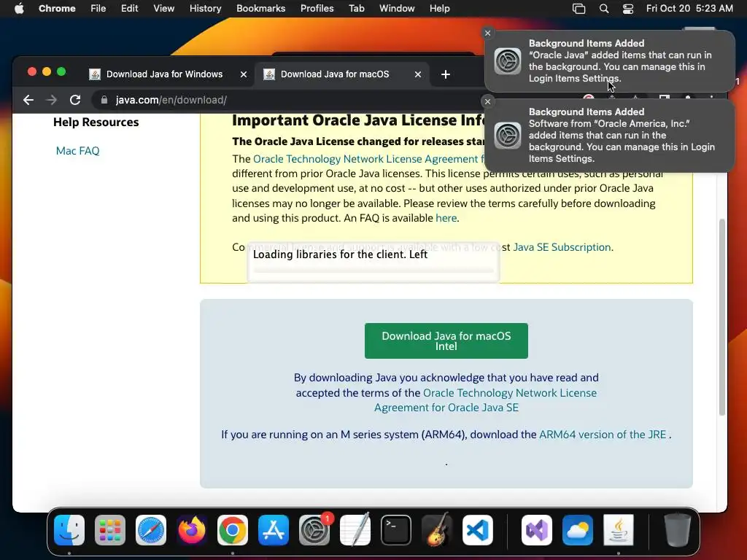Open Terminal from the Dock

pos(396,530)
